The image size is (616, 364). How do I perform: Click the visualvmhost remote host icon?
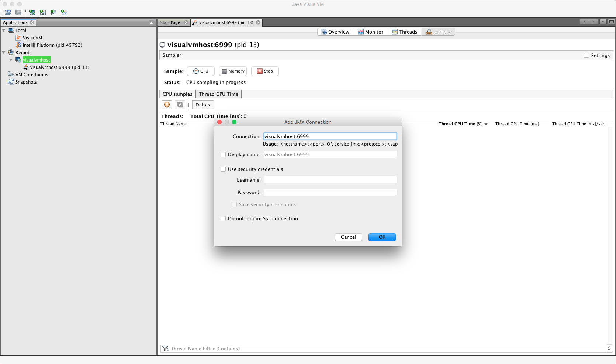tap(18, 60)
